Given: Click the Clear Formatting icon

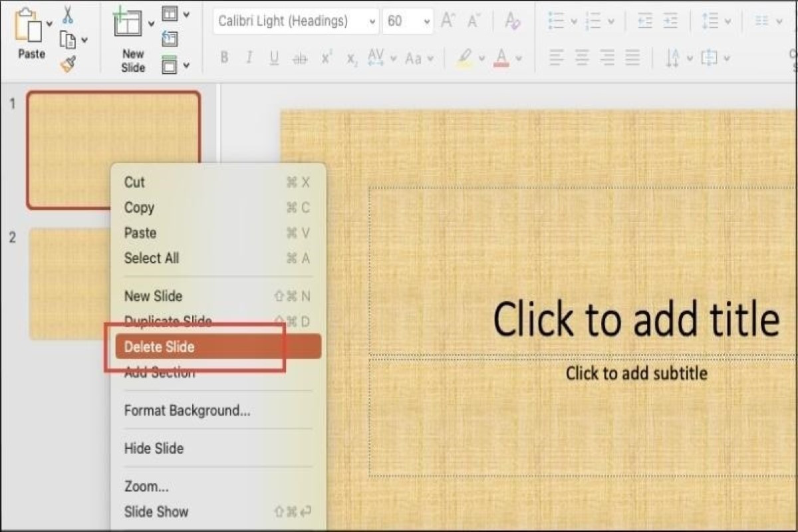Looking at the screenshot, I should click(512, 21).
